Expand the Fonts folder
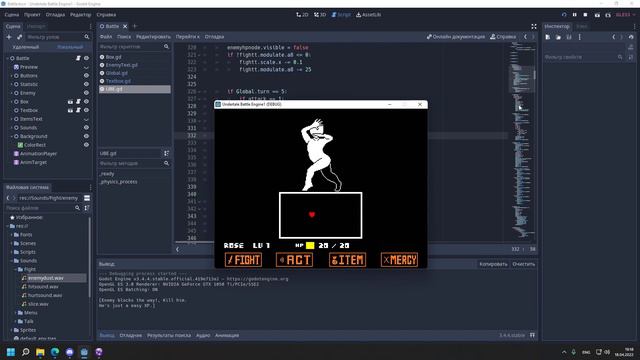 [x=11, y=235]
